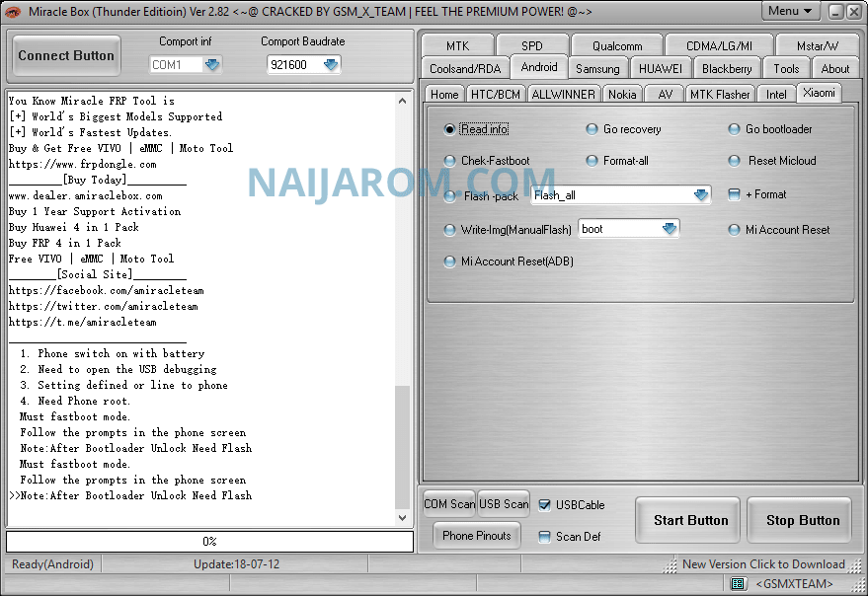Click the log panel scrollbar thumb

point(403,448)
